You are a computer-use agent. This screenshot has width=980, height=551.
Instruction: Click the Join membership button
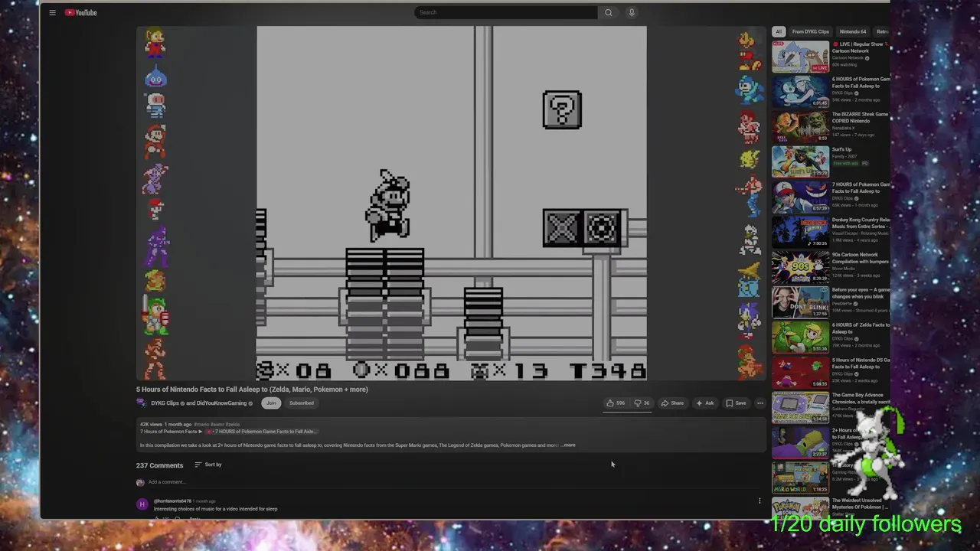(271, 403)
